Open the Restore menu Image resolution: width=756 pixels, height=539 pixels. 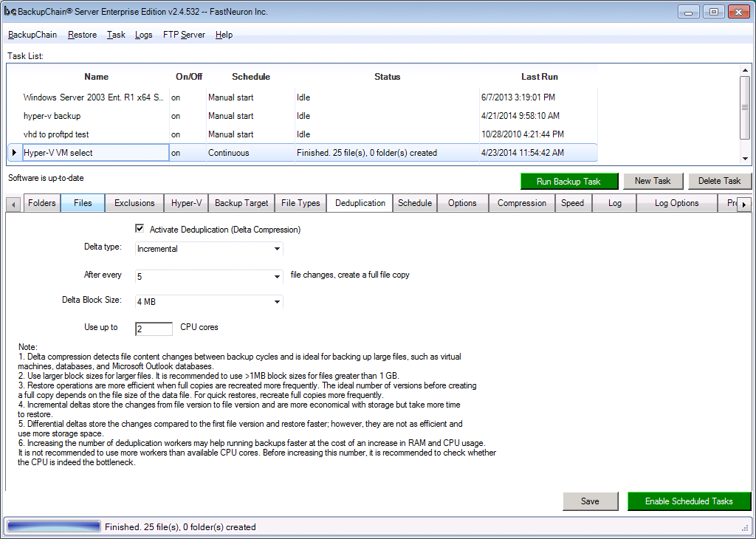(x=82, y=35)
